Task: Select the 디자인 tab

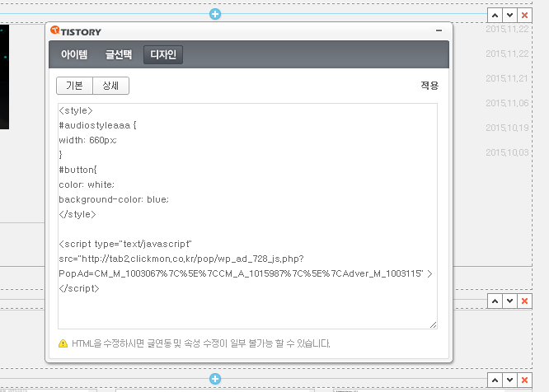Action: (163, 54)
